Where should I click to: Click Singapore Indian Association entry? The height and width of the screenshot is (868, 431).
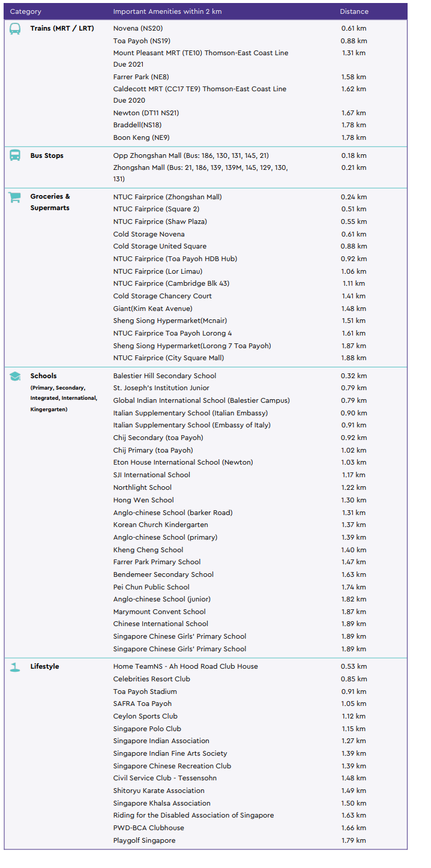pos(161,741)
